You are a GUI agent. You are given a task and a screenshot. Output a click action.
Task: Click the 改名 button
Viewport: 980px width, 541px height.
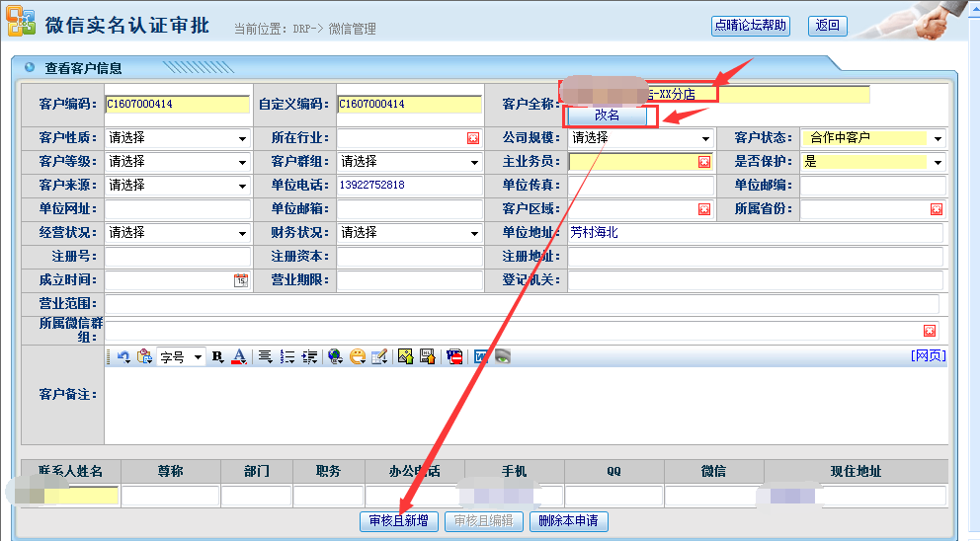(607, 116)
